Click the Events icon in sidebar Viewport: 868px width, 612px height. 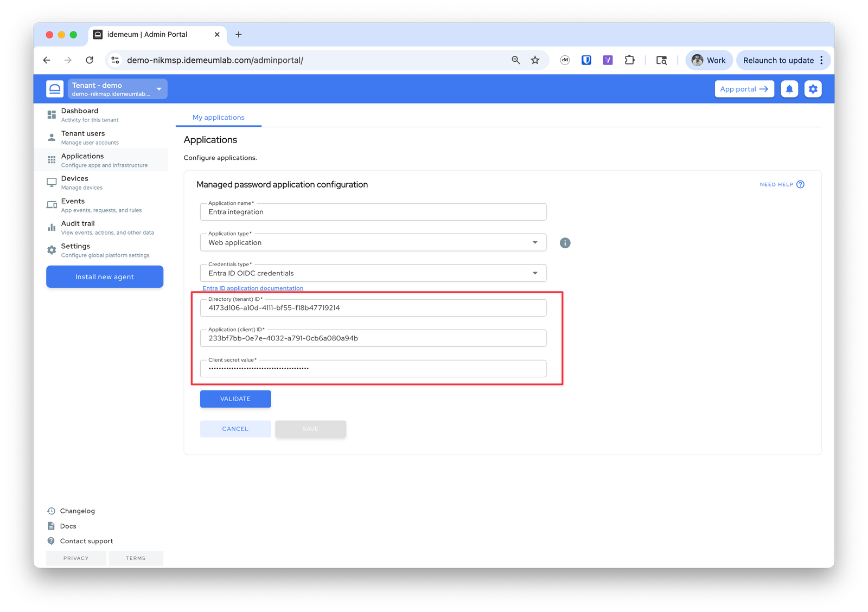point(52,205)
